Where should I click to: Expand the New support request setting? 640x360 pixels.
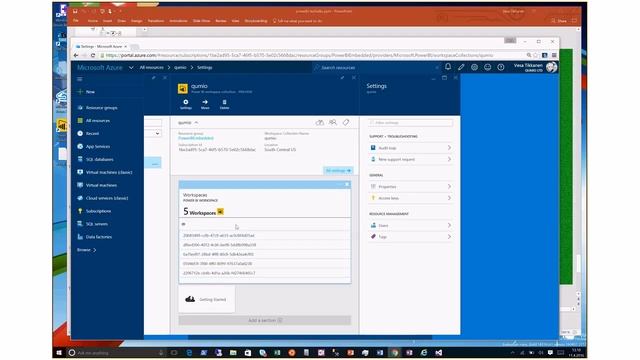411,159
